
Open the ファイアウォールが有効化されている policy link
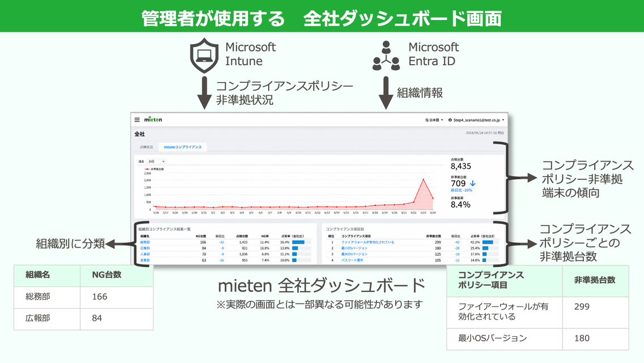tap(367, 243)
